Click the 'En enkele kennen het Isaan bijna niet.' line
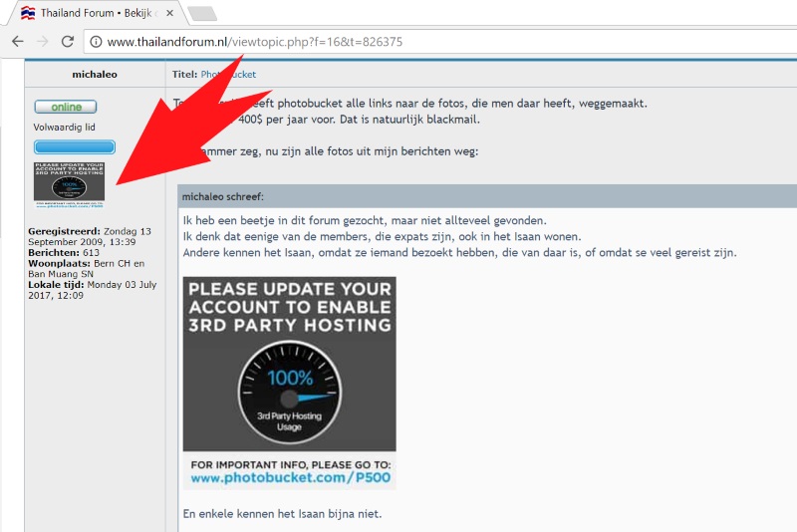 click(282, 514)
